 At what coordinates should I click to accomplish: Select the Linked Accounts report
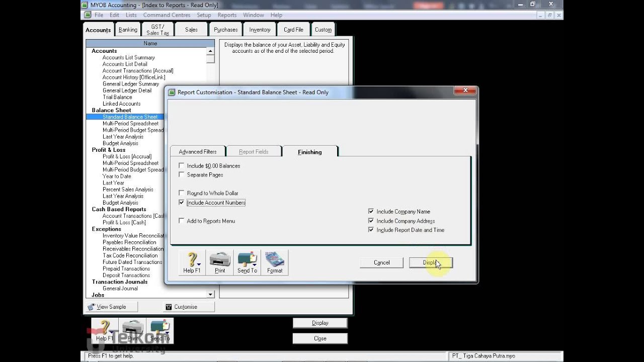click(x=121, y=104)
